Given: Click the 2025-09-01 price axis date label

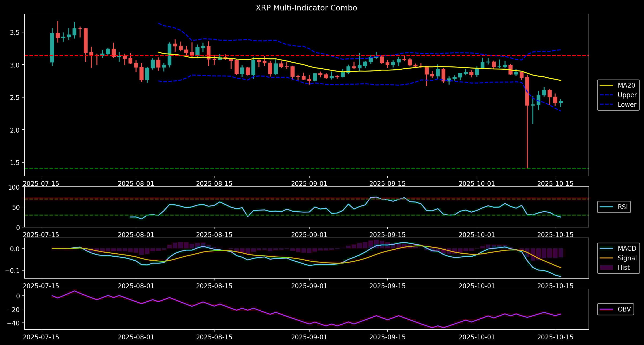Looking at the screenshot, I should tap(309, 184).
